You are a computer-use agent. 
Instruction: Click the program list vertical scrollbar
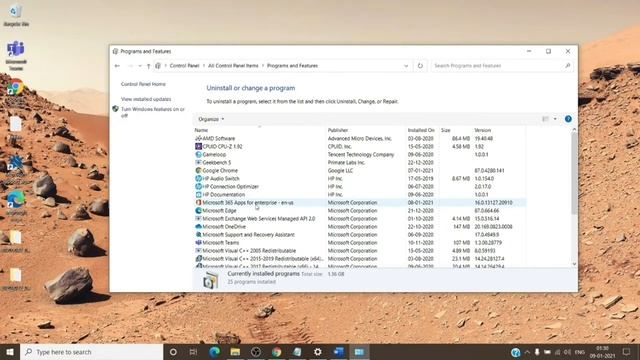pyautogui.click(x=574, y=173)
